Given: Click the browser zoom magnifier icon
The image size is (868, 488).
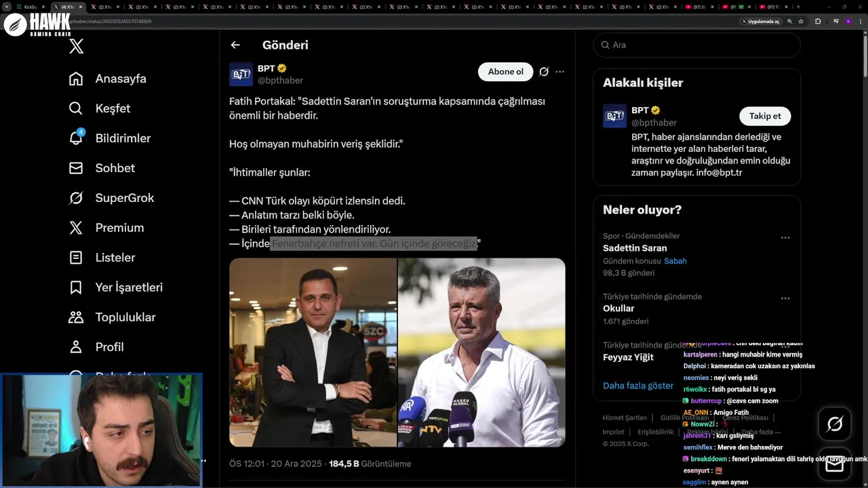Looking at the screenshot, I should click(790, 21).
